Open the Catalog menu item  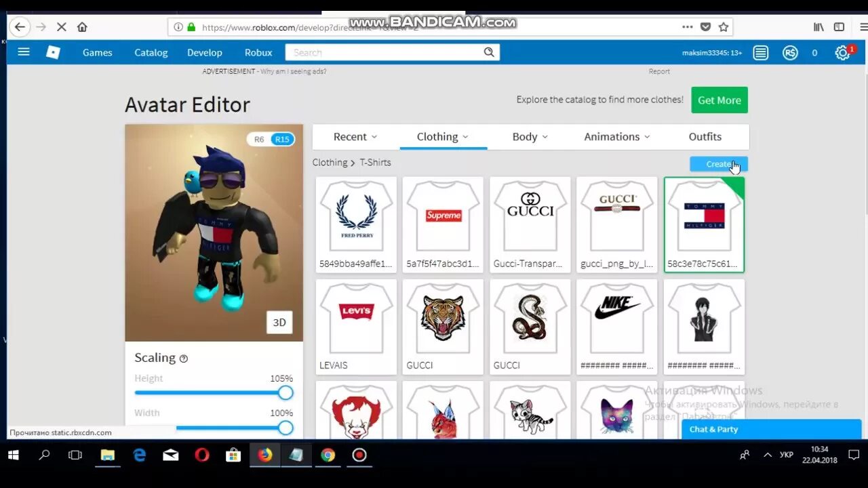[151, 52]
